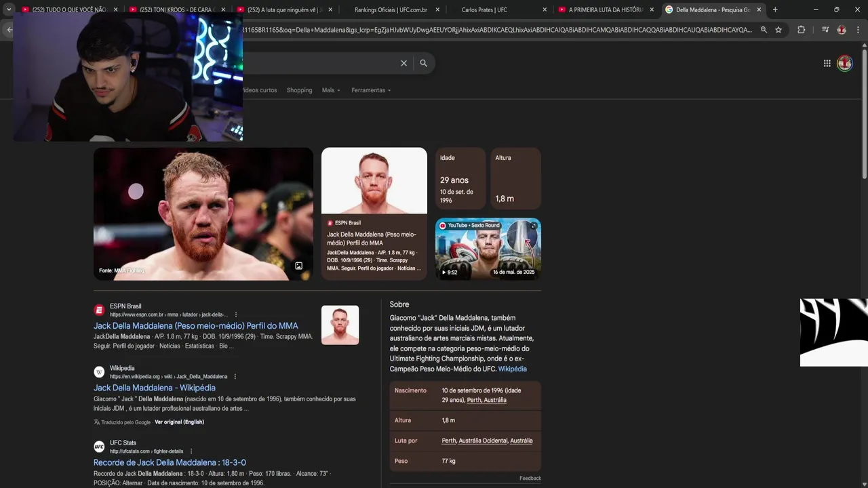Open the Wikipédia link in Sobre panel
The width and height of the screenshot is (868, 488).
tap(512, 369)
